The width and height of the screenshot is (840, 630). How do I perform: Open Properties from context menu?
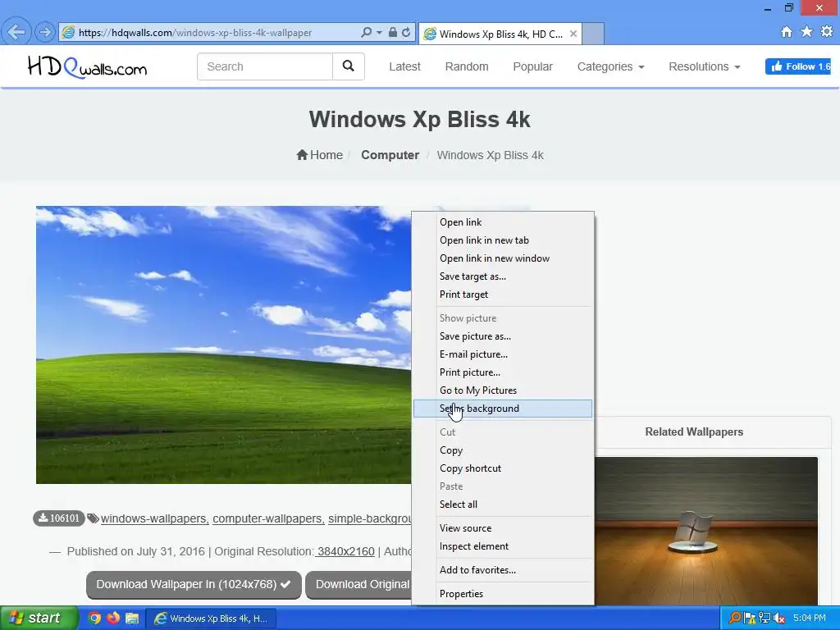coord(503,594)
